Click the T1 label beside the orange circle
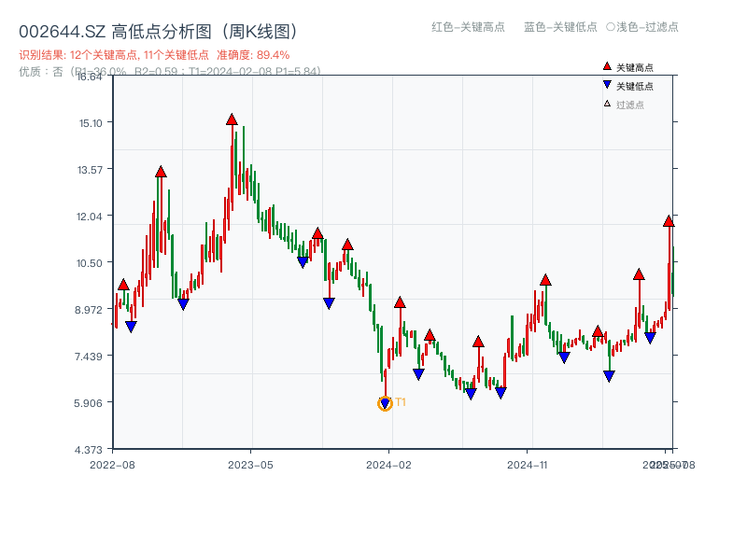Image resolution: width=747 pixels, height=560 pixels. pyautogui.click(x=400, y=402)
